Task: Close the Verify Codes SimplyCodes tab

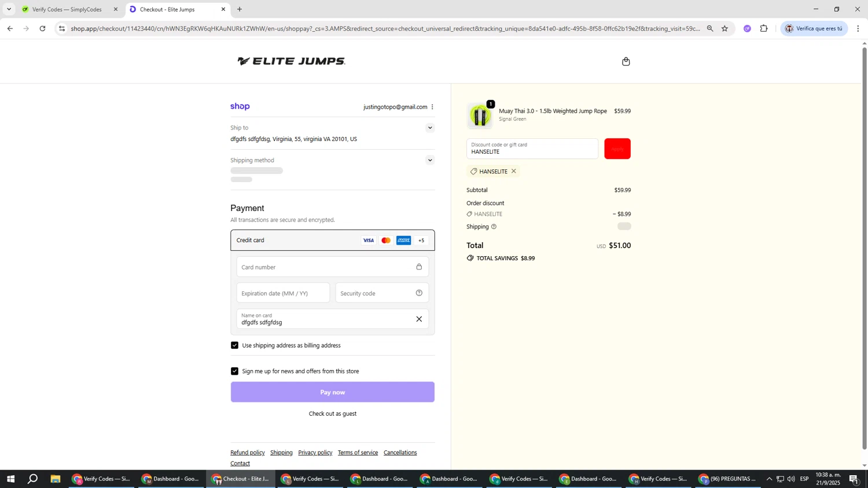Action: tap(115, 9)
